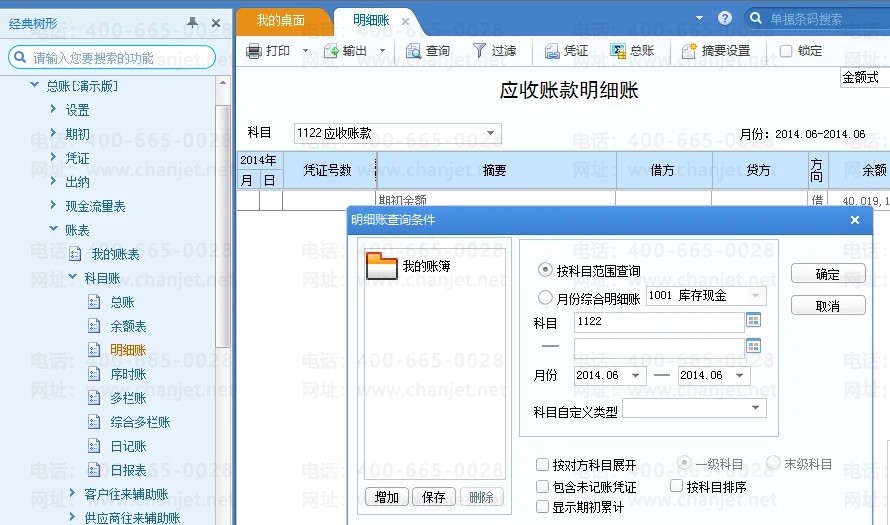The width and height of the screenshot is (890, 525).
Task: Open account picker beside empty end-range field
Action: pyautogui.click(x=753, y=346)
